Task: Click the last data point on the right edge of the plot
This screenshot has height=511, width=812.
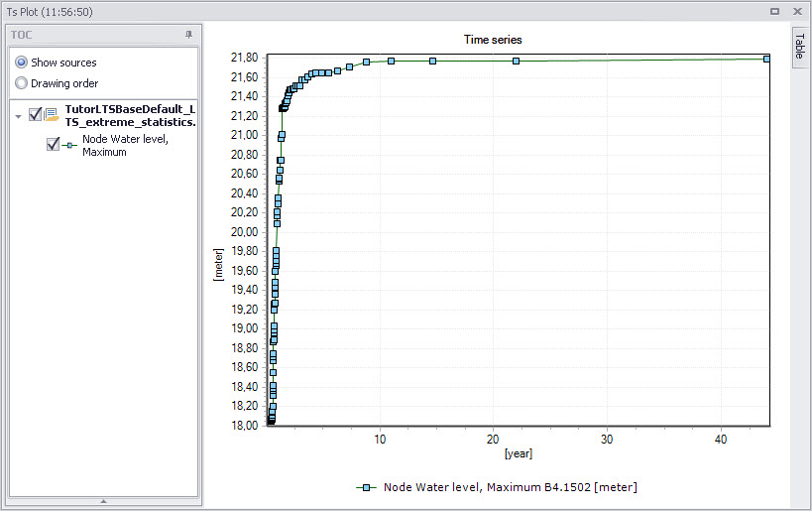Action: (x=766, y=60)
